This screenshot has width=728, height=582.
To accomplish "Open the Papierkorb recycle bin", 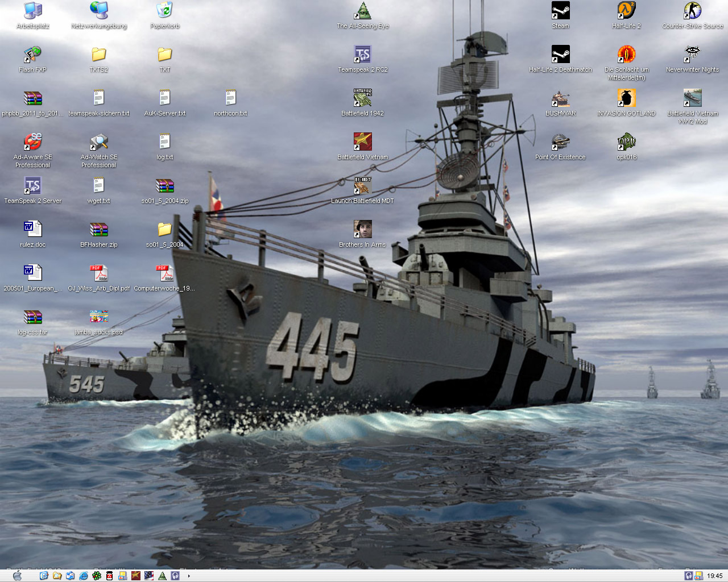I will tap(165, 15).
